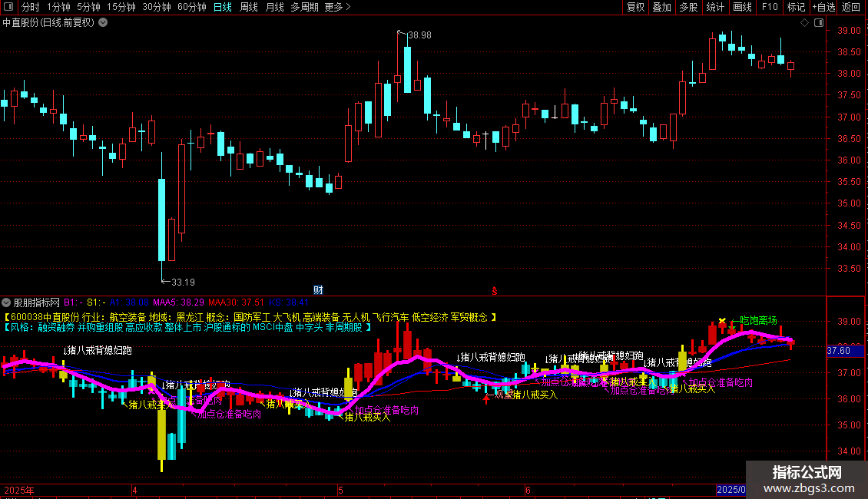Click the 吃饱离场 green signal label
Viewport: 868px width, 499px height.
coord(758,320)
